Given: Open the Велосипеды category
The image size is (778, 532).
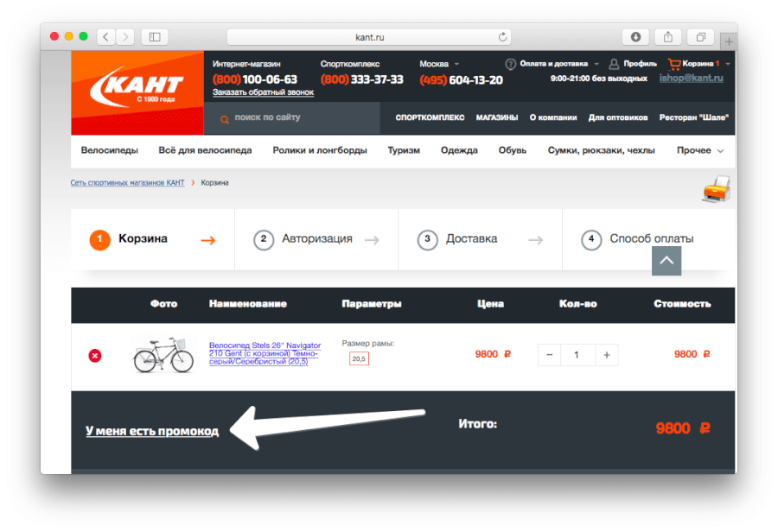Looking at the screenshot, I should [109, 150].
